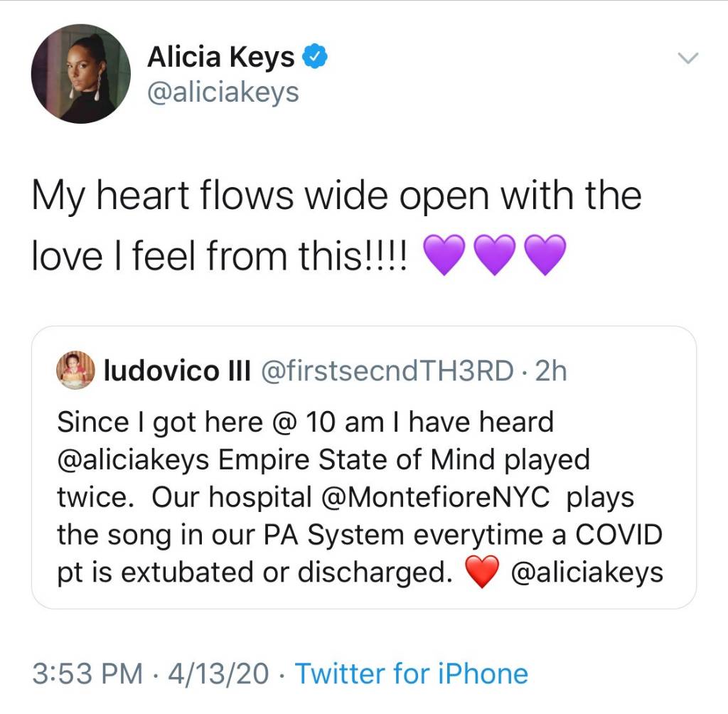The image size is (728, 714).
Task: Click the middle purple heart emoji
Action: (x=494, y=255)
